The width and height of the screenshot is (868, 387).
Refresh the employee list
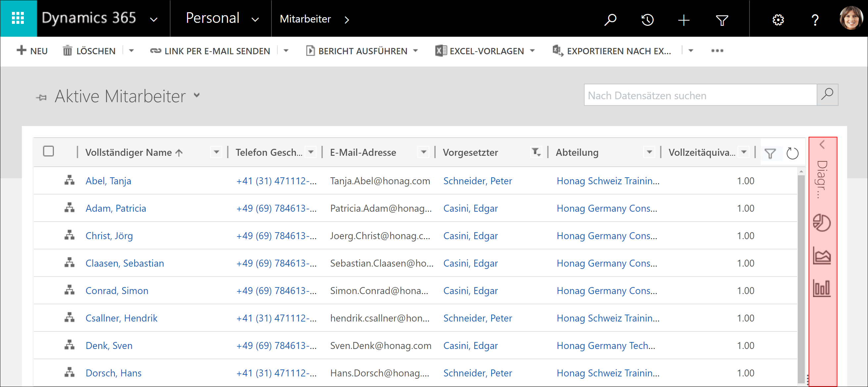point(792,153)
